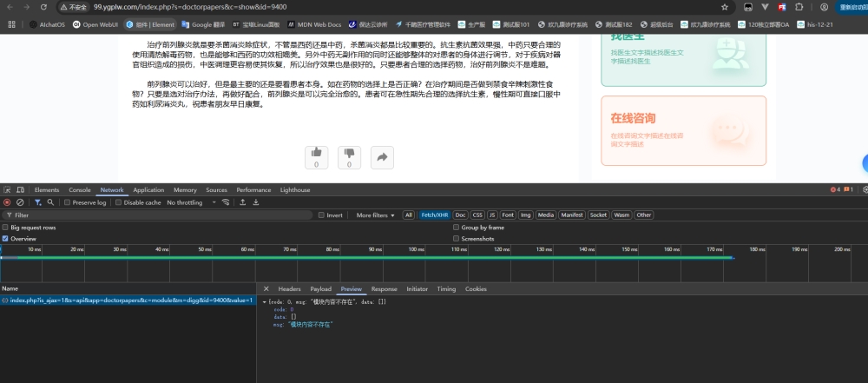This screenshot has height=383, width=868.
Task: Open the MDN Web Docs bookmark
Action: click(x=314, y=24)
